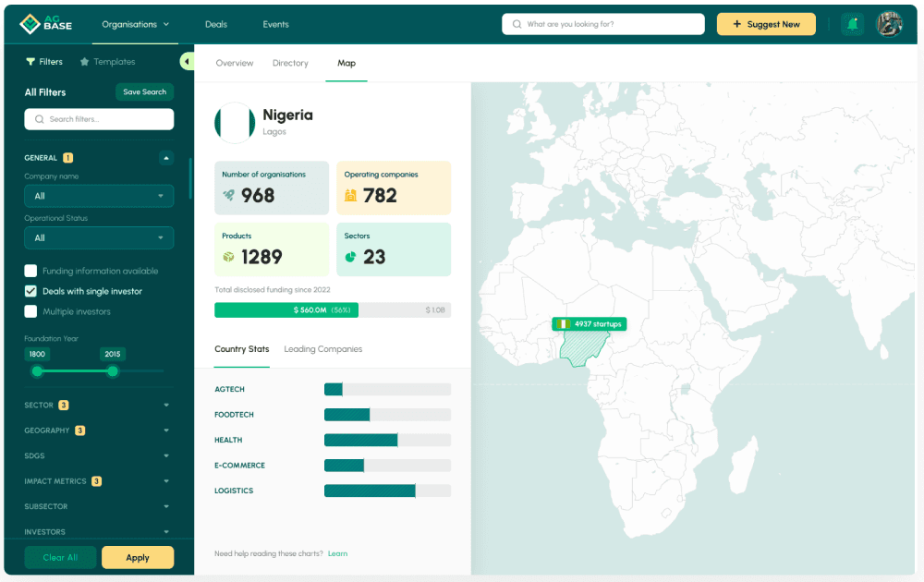This screenshot has height=582, width=924.
Task: Open the Operational Status dropdown
Action: [x=99, y=237]
